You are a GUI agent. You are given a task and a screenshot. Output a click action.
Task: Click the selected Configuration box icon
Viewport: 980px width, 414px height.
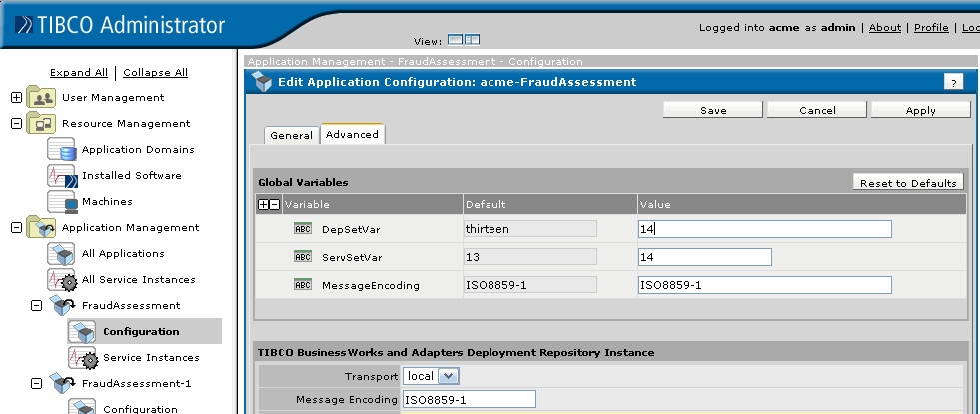pyautogui.click(x=83, y=331)
